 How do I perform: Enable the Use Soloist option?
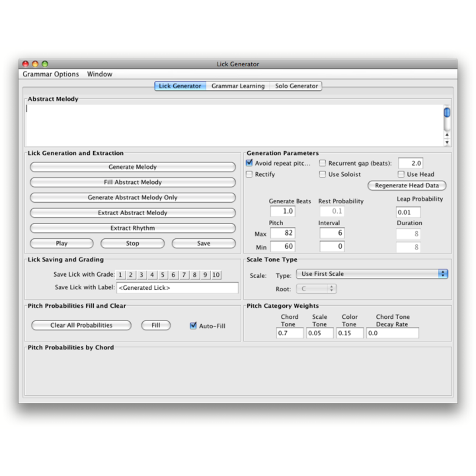[x=322, y=174]
